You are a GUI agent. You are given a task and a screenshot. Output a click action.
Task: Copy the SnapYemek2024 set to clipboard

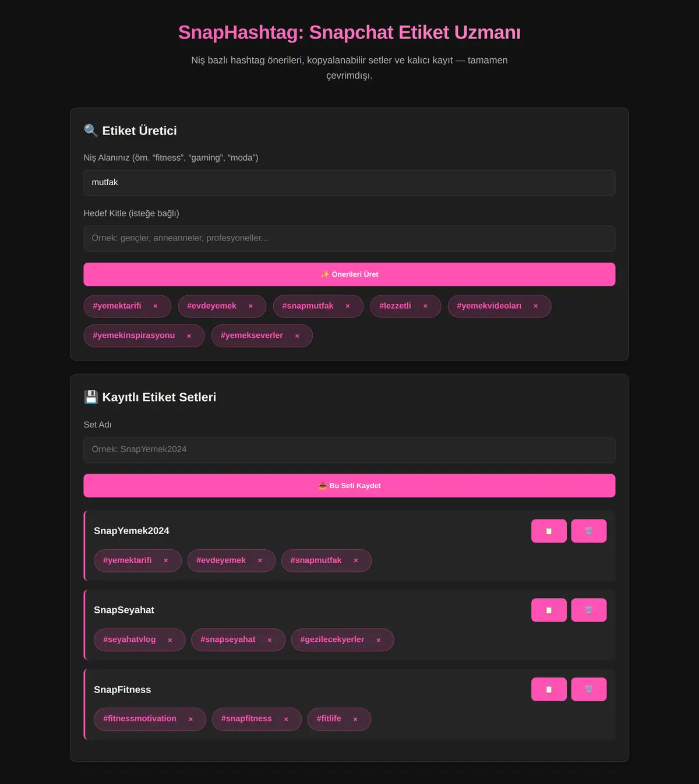coord(549,531)
